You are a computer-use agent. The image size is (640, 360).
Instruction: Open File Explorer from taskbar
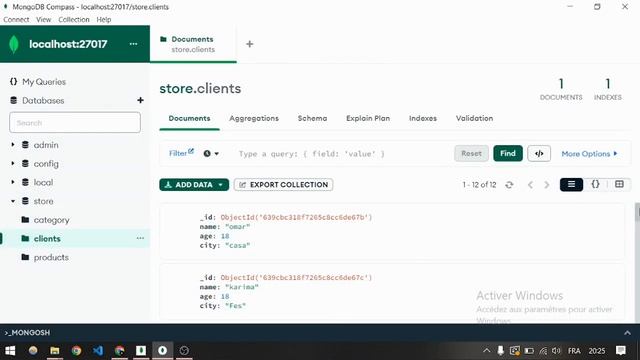pos(55,351)
